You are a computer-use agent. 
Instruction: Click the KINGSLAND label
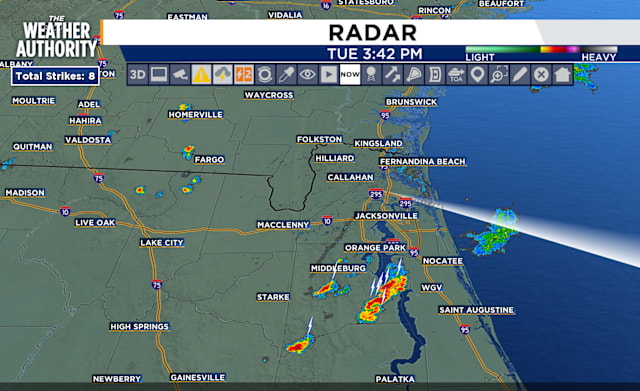pos(378,143)
